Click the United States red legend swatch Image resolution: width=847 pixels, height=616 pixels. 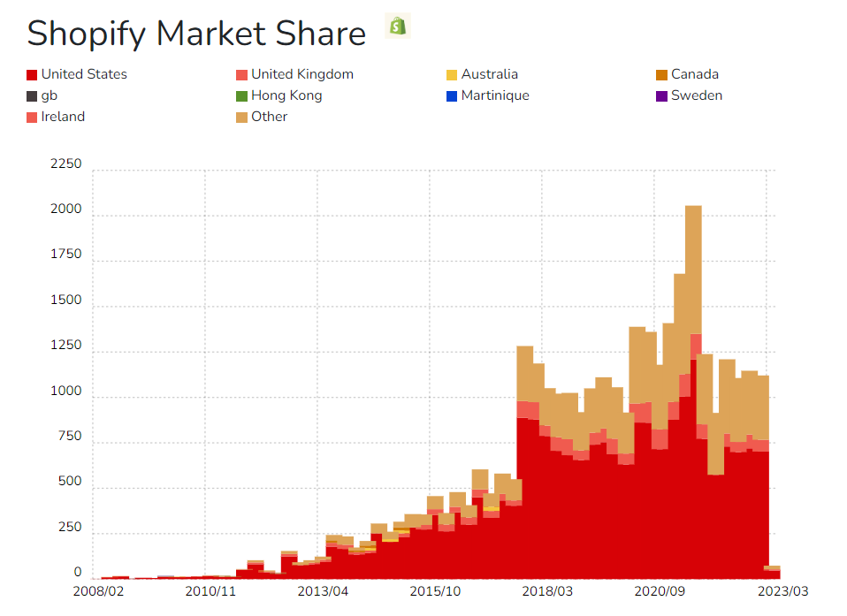32,75
